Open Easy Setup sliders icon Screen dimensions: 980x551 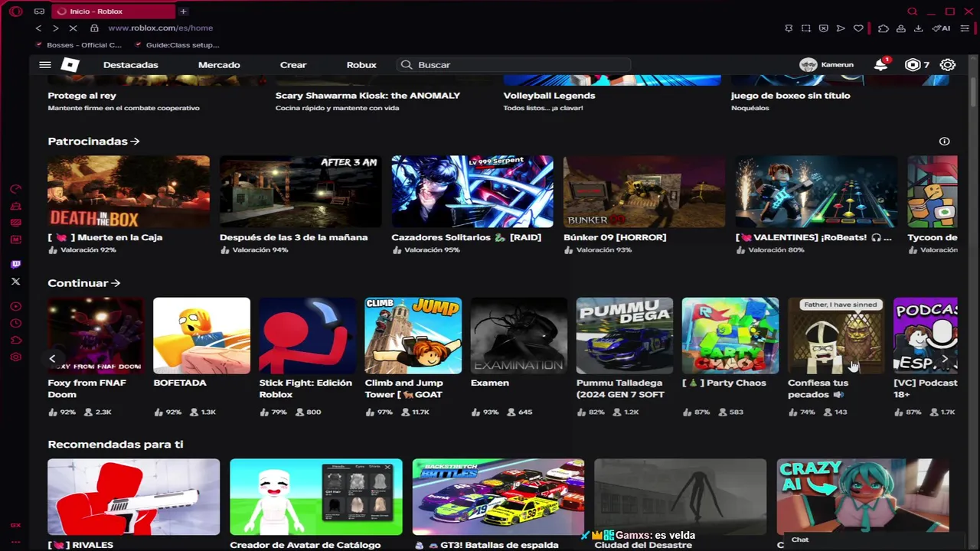(x=966, y=28)
